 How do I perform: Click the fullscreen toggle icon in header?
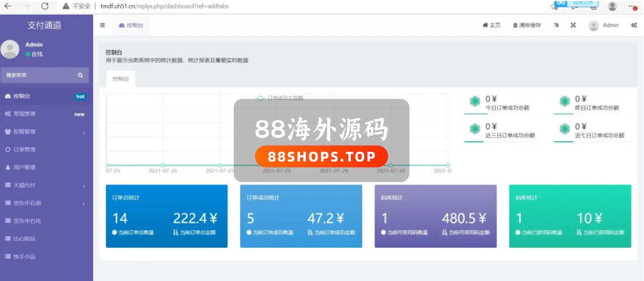[x=573, y=25]
